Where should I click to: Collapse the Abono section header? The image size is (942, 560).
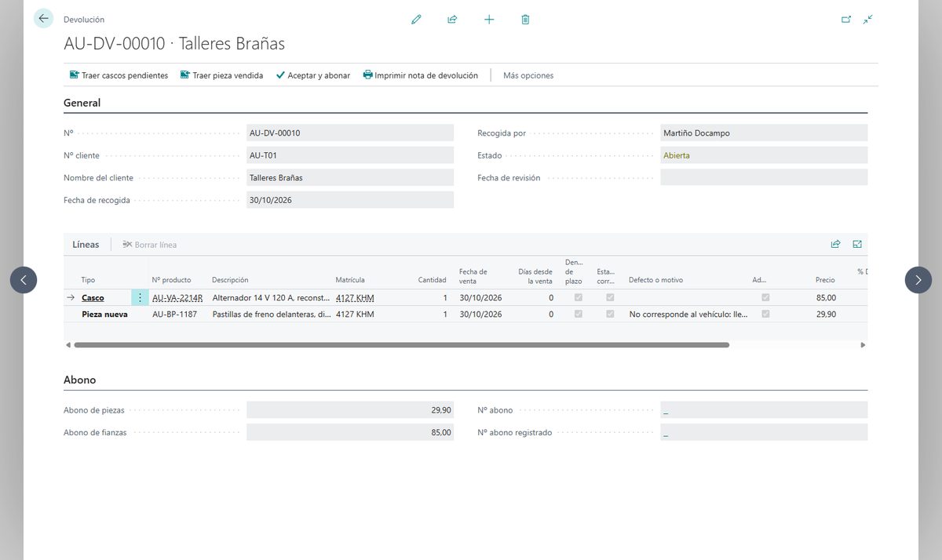click(79, 380)
